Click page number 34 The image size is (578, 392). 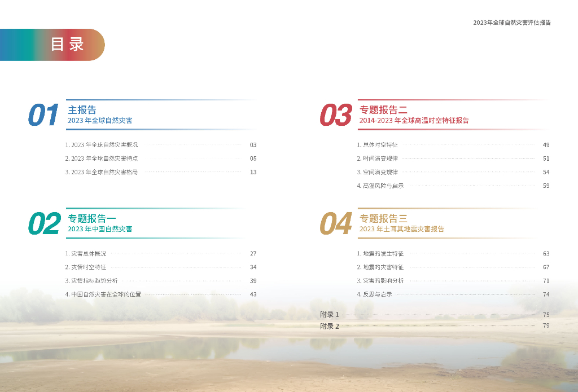(253, 267)
